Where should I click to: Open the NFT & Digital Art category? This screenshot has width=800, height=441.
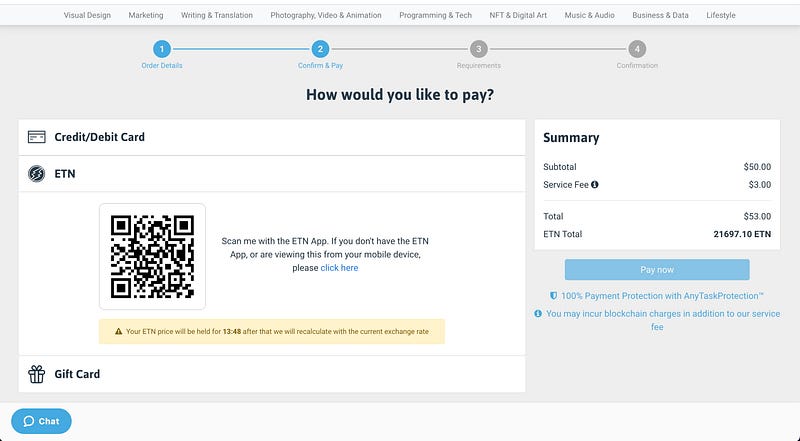(x=518, y=15)
